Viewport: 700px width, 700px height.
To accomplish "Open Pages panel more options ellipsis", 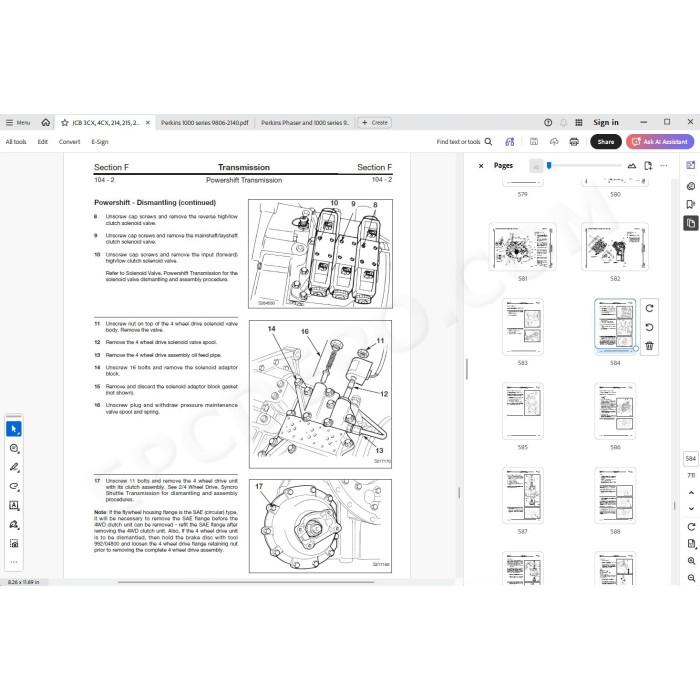I will [664, 166].
